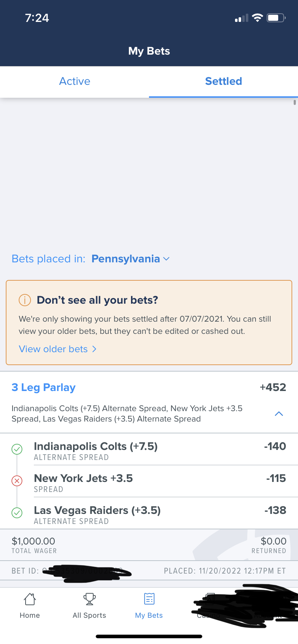The width and height of the screenshot is (298, 644).
Task: Tap the 3 Leg Parlay title
Action: (44, 387)
